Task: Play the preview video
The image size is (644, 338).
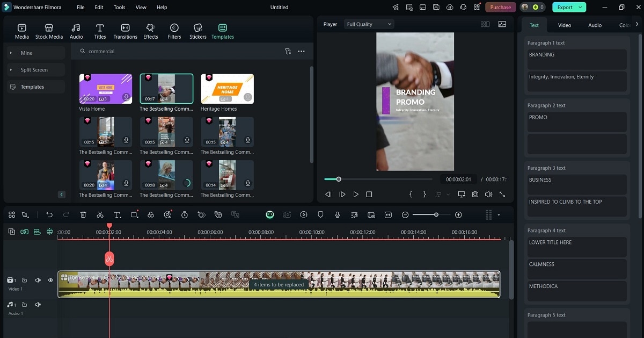Action: tap(356, 195)
